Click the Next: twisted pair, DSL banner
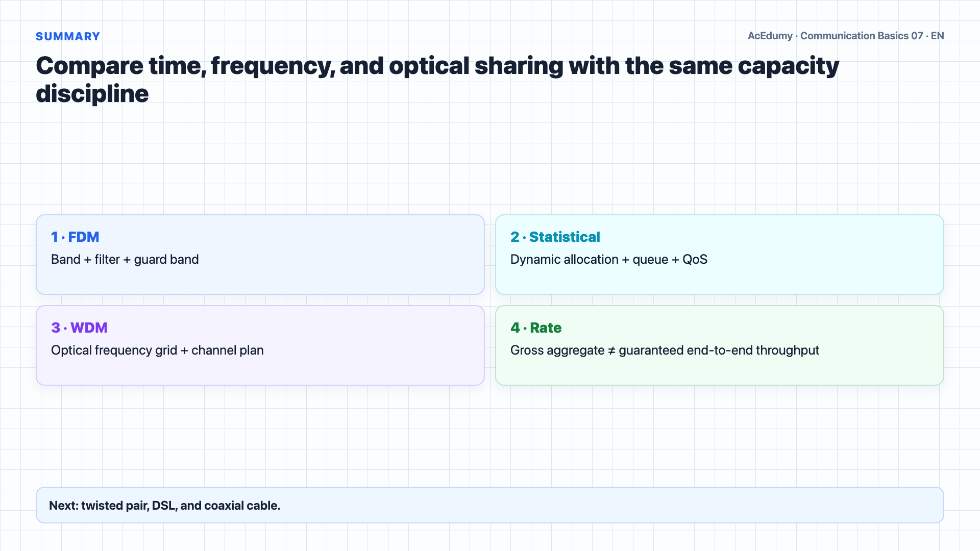Image resolution: width=980 pixels, height=551 pixels. point(490,505)
